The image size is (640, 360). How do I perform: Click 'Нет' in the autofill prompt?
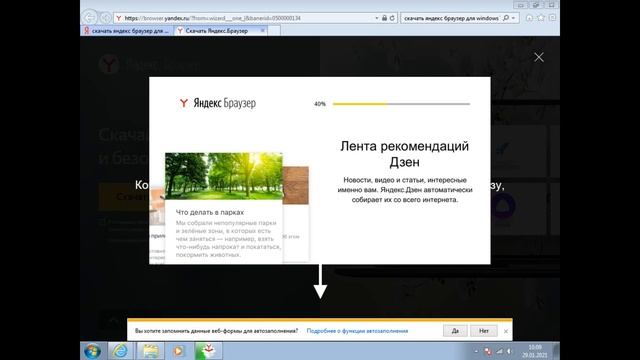(484, 331)
